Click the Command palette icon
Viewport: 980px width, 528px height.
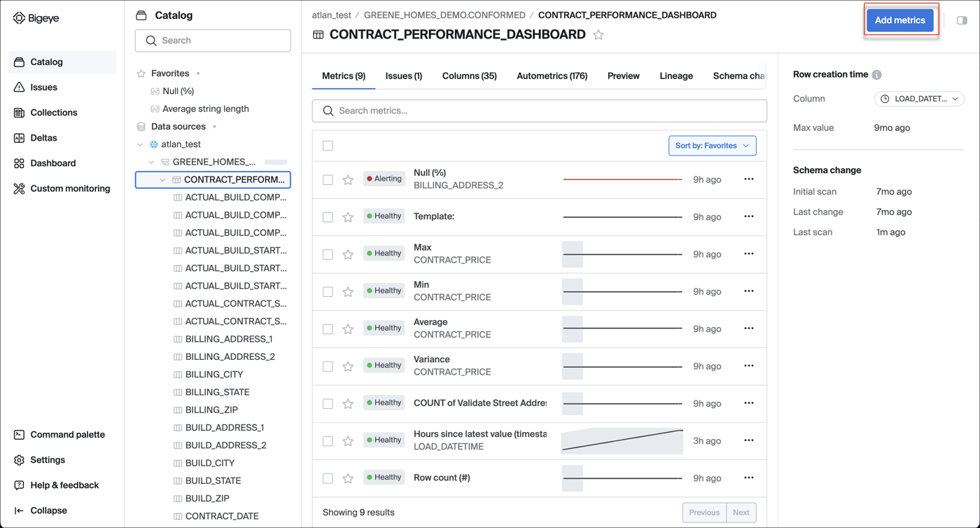pyautogui.click(x=19, y=435)
